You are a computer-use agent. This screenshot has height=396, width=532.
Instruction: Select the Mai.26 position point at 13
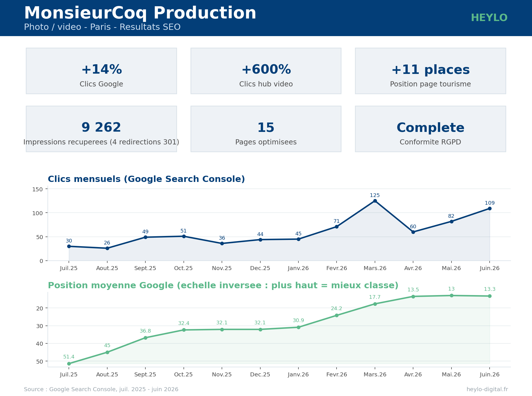tap(451, 296)
